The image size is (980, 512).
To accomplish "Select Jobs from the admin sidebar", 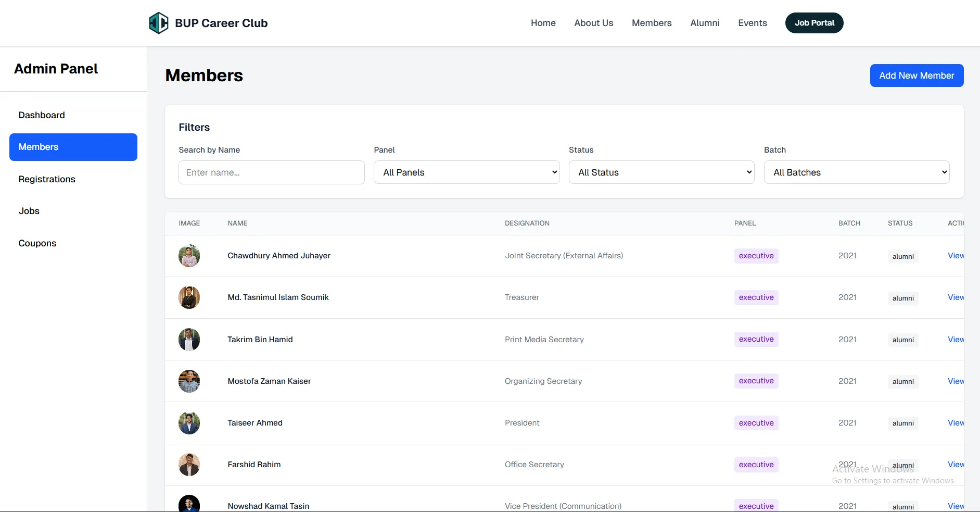I will (29, 211).
